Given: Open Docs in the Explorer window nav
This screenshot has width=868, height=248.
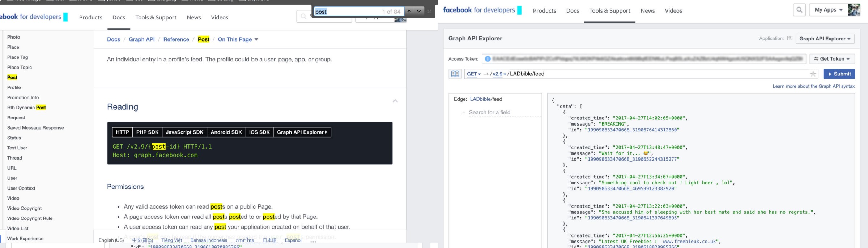Looking at the screenshot, I should tap(573, 11).
